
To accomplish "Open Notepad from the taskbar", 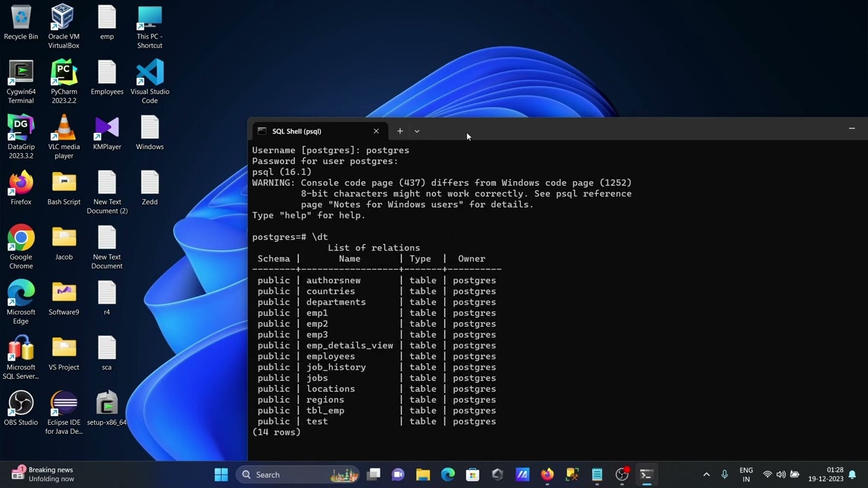I will (597, 474).
